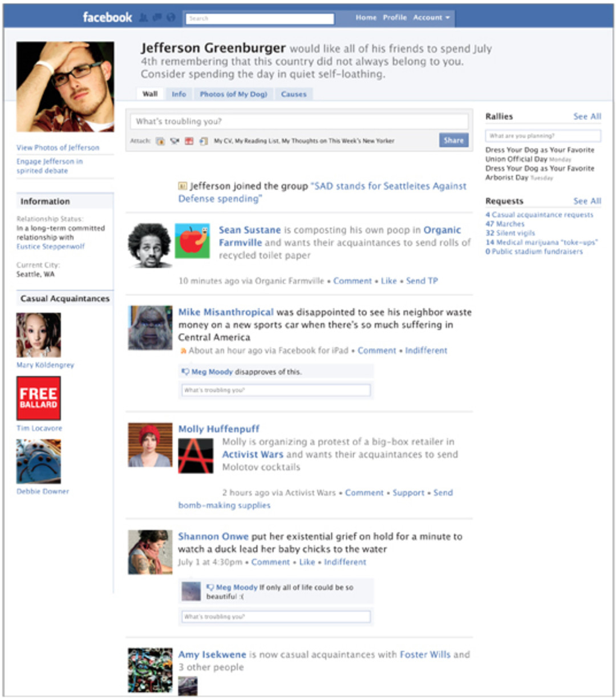The image size is (616, 698).
Task: Open Meg Moody's small comment avatar
Action: (x=191, y=591)
